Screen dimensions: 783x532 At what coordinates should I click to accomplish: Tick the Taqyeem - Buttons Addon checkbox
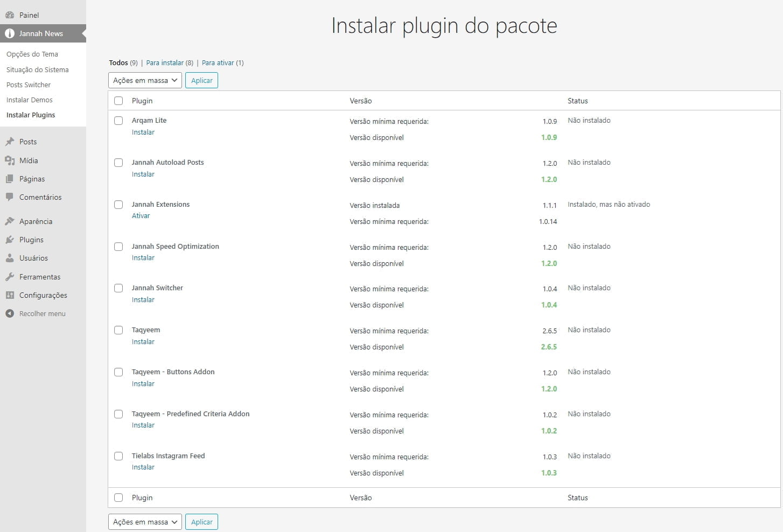point(118,372)
